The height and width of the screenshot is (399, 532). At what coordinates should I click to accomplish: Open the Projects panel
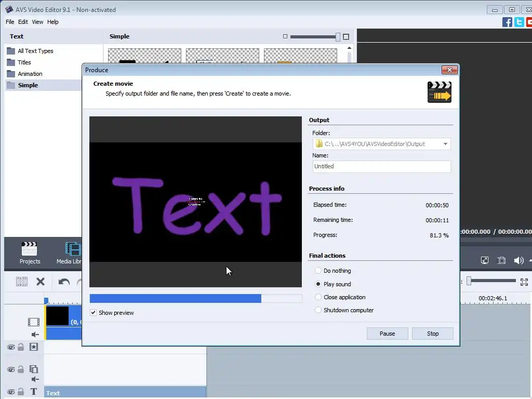[30, 253]
